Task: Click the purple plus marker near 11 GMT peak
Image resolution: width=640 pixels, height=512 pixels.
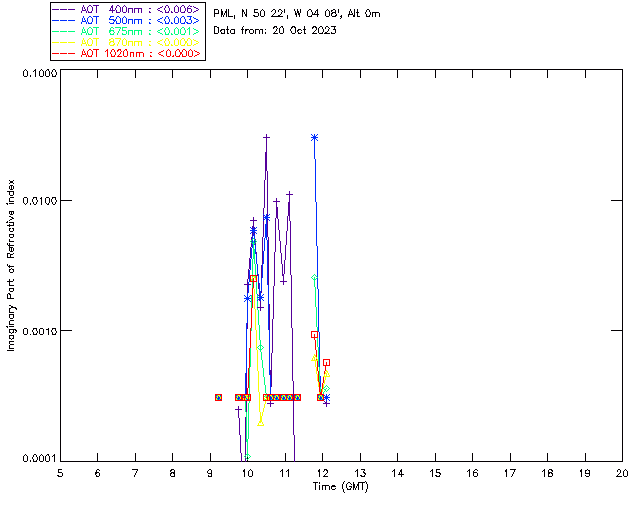Action: [x=289, y=194]
